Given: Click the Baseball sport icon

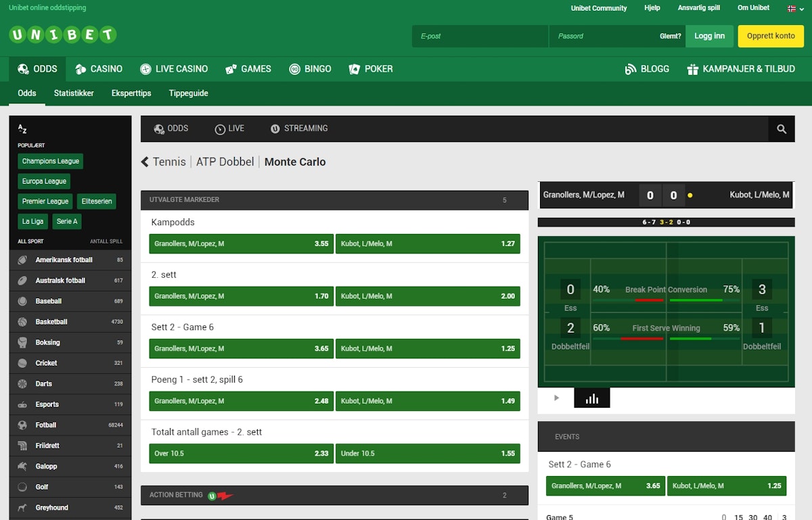Looking at the screenshot, I should [22, 301].
